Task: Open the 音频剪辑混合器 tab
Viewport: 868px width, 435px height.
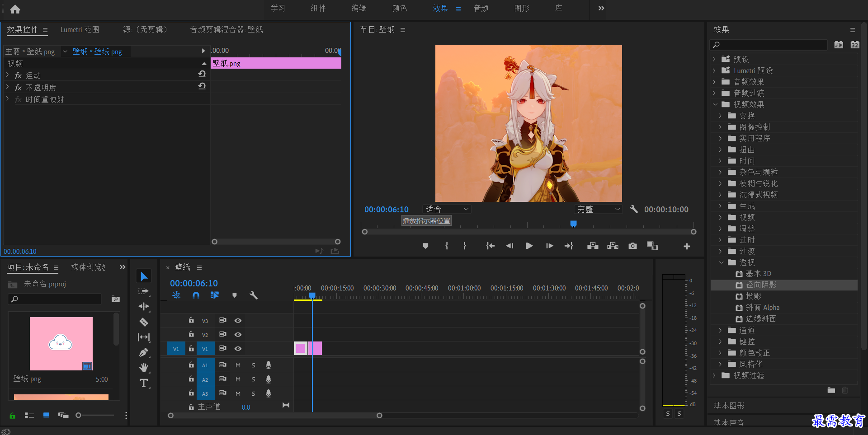Action: 226,30
